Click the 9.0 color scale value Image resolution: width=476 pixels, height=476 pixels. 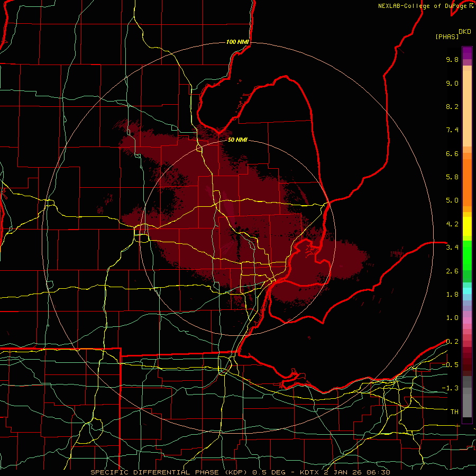point(452,83)
